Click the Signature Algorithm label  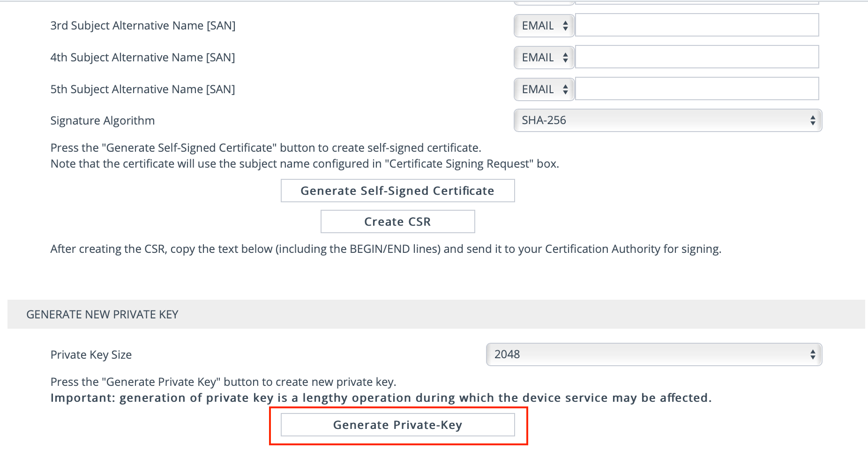point(103,121)
